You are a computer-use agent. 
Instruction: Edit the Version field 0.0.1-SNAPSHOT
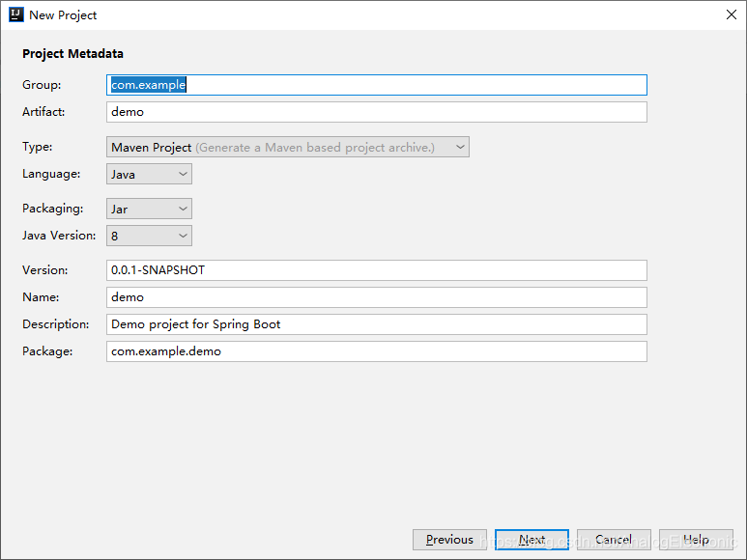point(376,270)
